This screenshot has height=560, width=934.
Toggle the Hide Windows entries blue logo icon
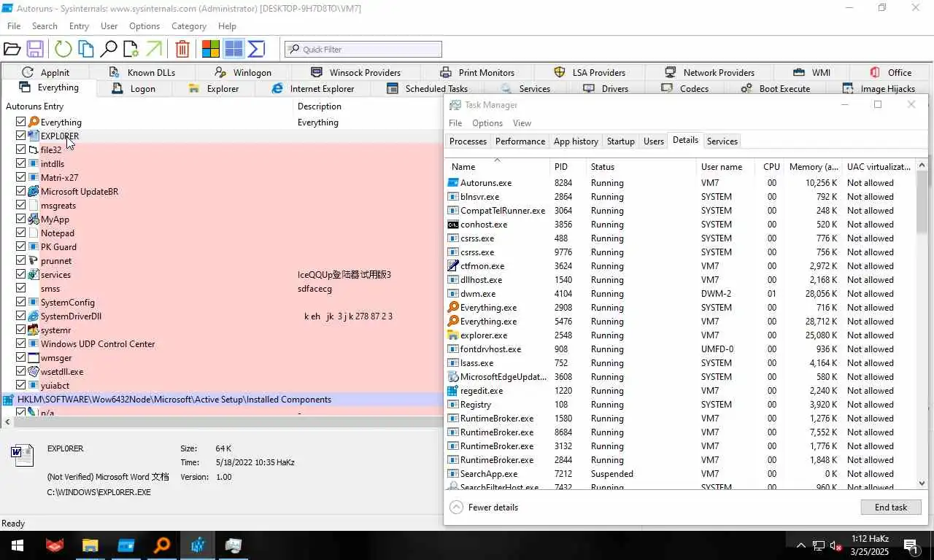(233, 49)
